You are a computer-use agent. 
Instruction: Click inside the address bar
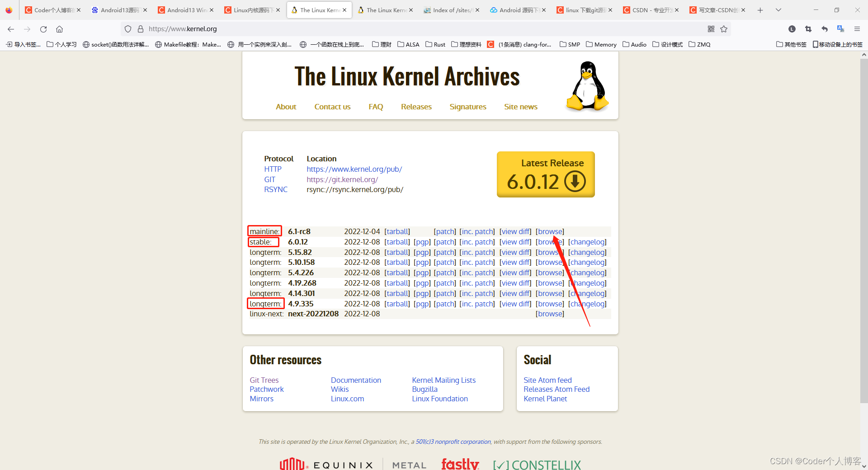pyautogui.click(x=316, y=28)
